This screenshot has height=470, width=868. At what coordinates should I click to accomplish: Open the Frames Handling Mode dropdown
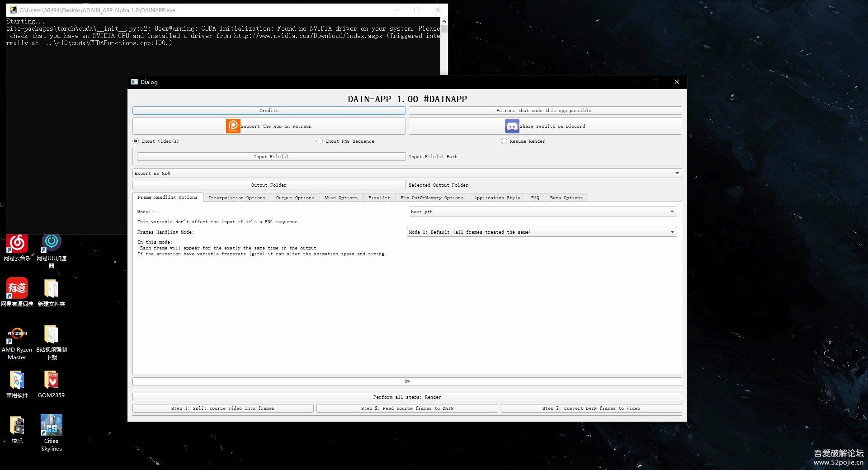pos(542,232)
